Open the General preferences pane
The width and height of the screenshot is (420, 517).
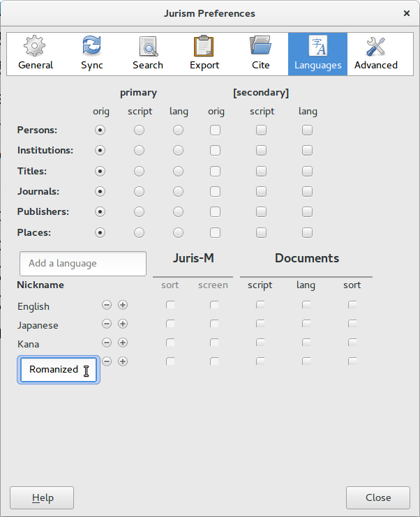[36, 54]
